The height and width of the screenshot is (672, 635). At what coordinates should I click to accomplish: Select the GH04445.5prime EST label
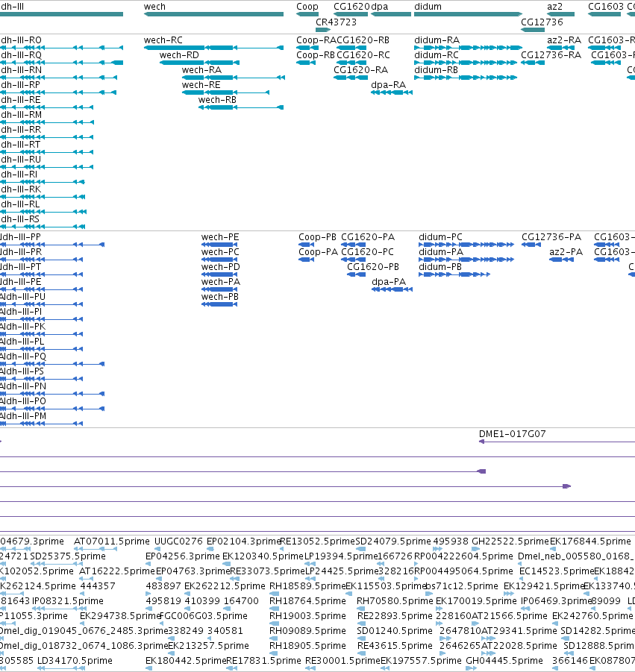click(504, 661)
